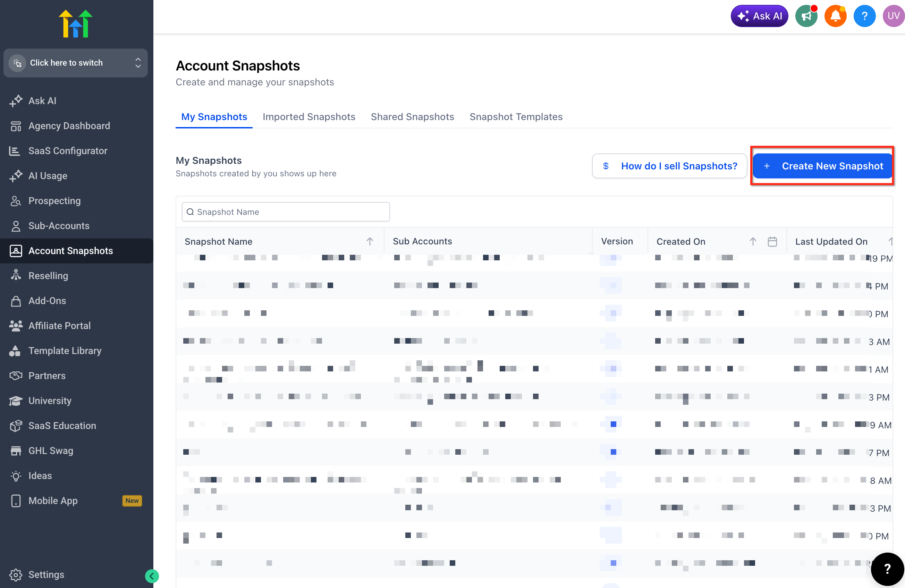Open the Created On calendar filter icon
The width and height of the screenshot is (905, 588).
point(772,242)
